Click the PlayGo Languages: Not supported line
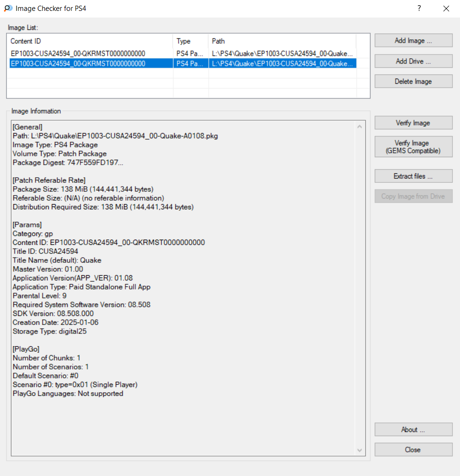Viewport: 460px width, 476px height. (68, 394)
